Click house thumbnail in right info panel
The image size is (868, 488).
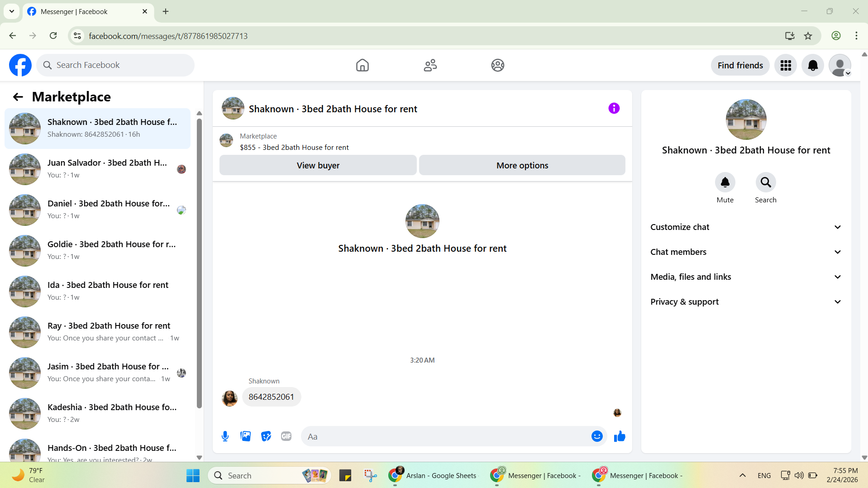pos(746,120)
